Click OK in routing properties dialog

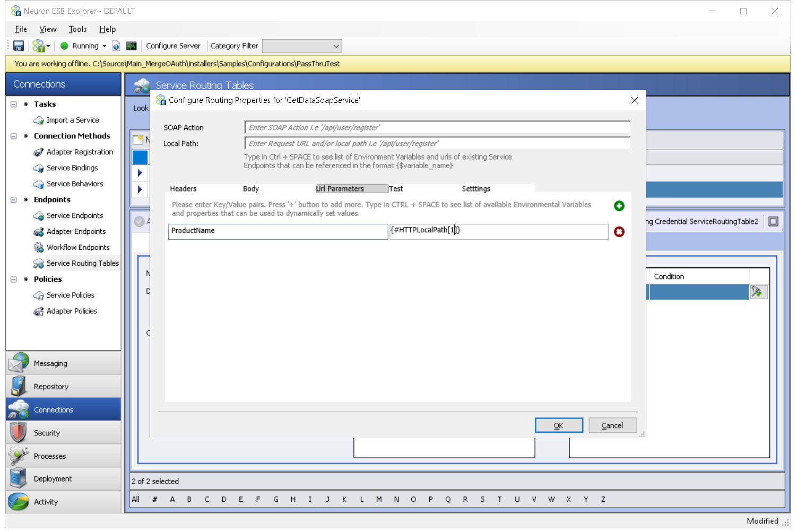click(x=559, y=425)
